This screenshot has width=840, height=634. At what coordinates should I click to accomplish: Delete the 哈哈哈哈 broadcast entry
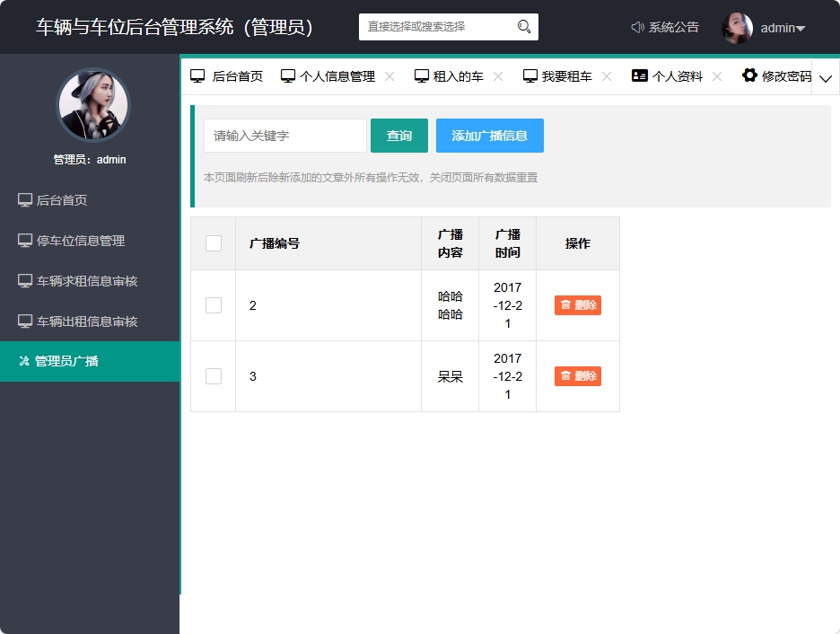[x=578, y=305]
